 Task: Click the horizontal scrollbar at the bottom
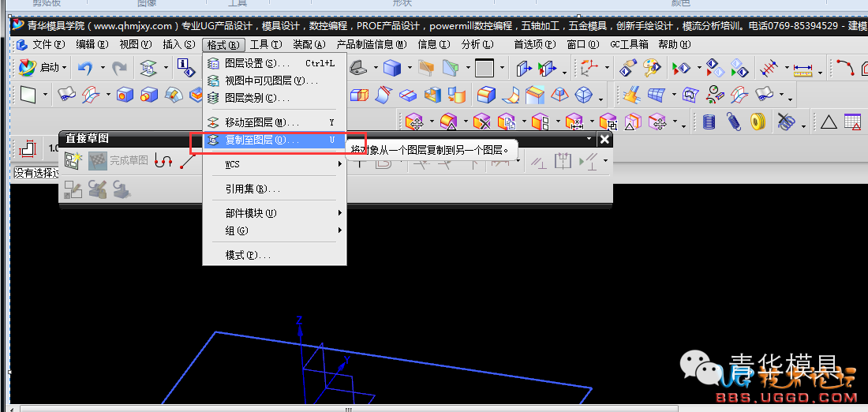click(349, 409)
